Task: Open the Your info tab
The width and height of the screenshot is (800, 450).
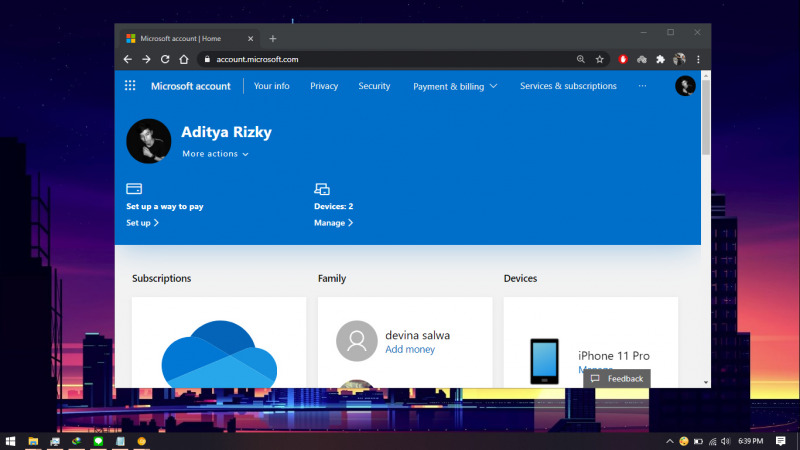Action: (271, 86)
